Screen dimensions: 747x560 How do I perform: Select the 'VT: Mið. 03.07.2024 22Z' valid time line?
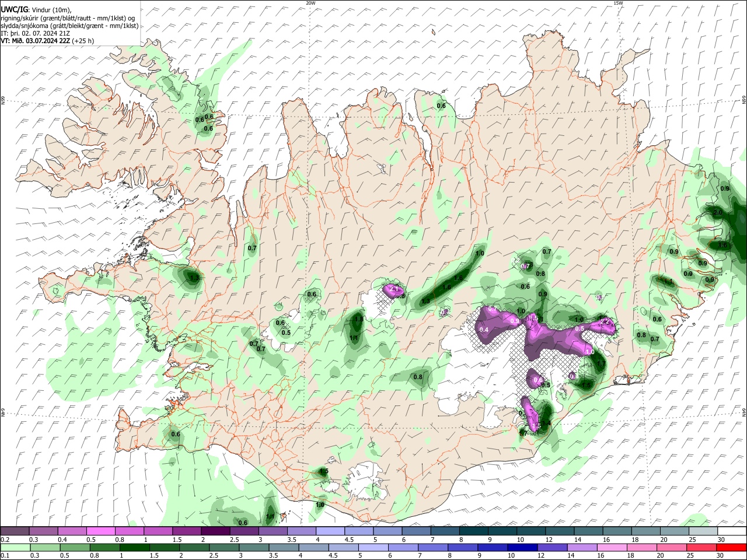(35, 41)
